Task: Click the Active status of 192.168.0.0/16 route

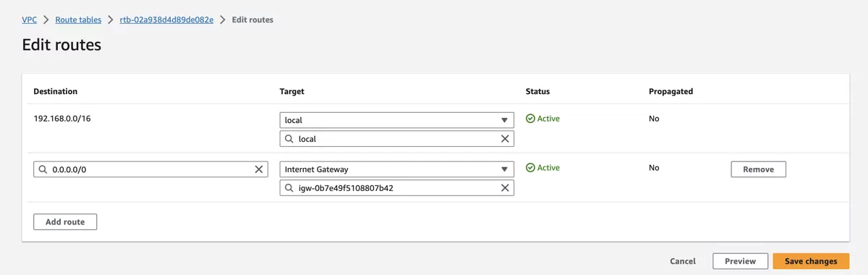Action: [x=542, y=119]
